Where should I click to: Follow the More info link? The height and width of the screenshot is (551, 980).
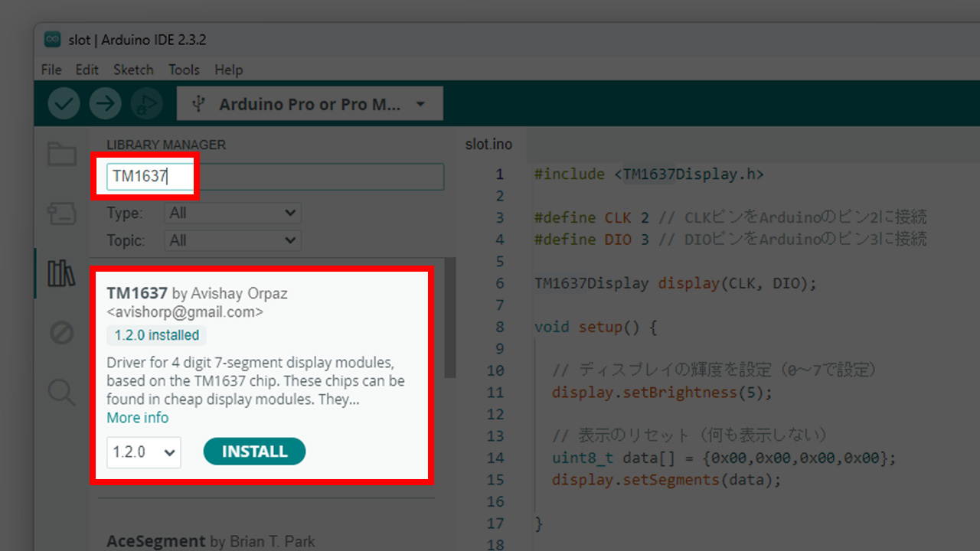pos(138,418)
